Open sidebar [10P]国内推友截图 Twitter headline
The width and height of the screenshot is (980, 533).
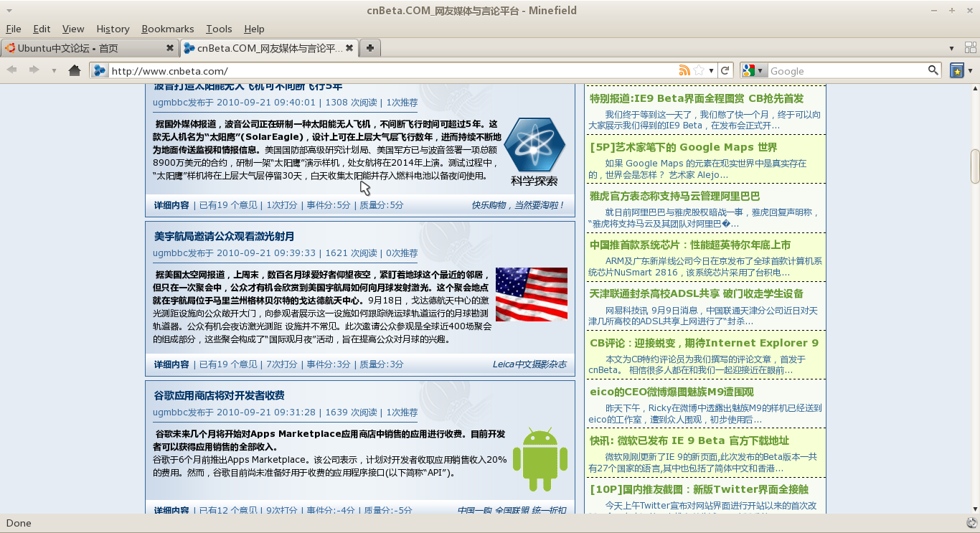pos(699,489)
